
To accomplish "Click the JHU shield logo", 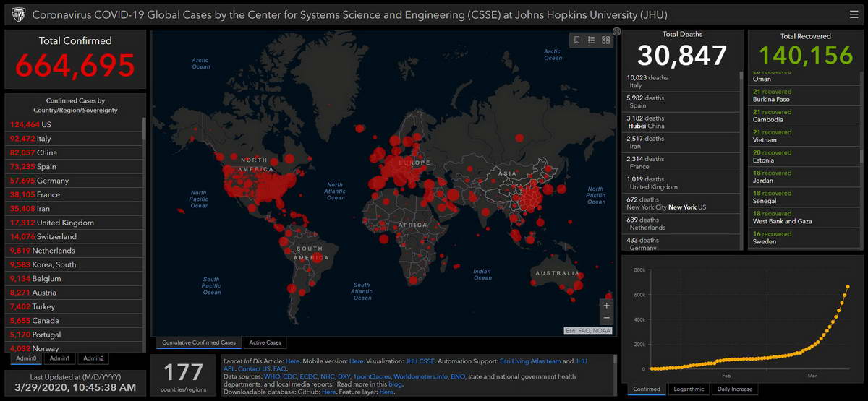I will 18,14.
